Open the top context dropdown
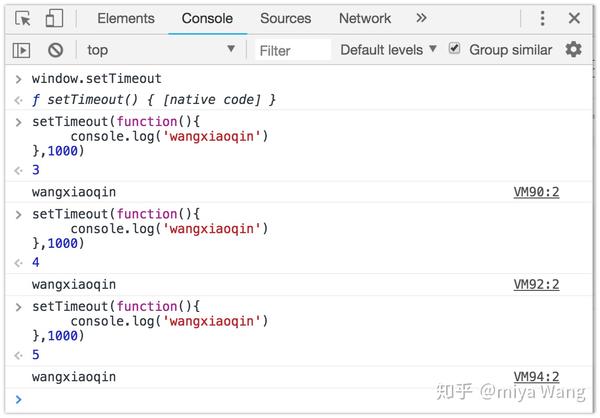600x418 pixels. point(160,50)
